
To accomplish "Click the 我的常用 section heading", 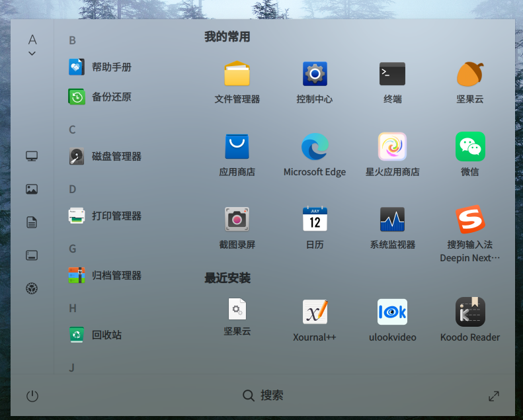I will [227, 36].
